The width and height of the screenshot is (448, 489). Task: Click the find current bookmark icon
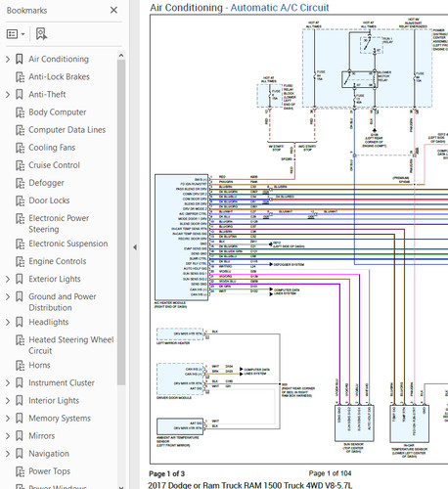(41, 34)
